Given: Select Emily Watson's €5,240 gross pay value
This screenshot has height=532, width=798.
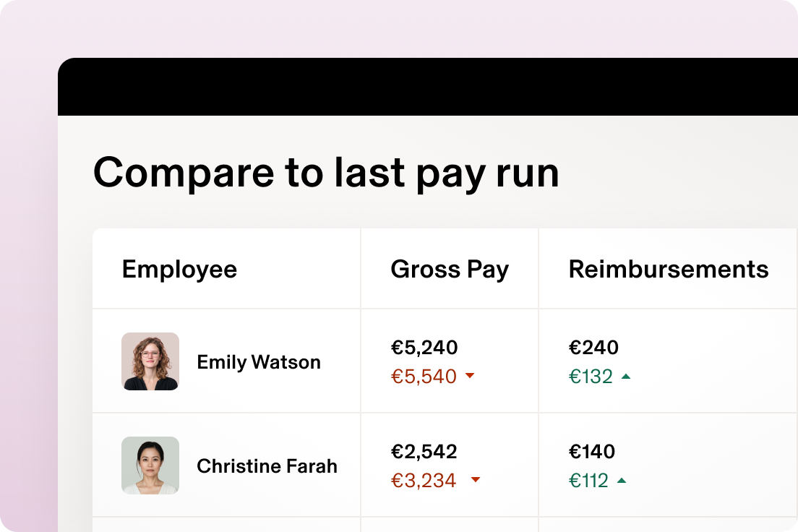Looking at the screenshot, I should coord(424,348).
